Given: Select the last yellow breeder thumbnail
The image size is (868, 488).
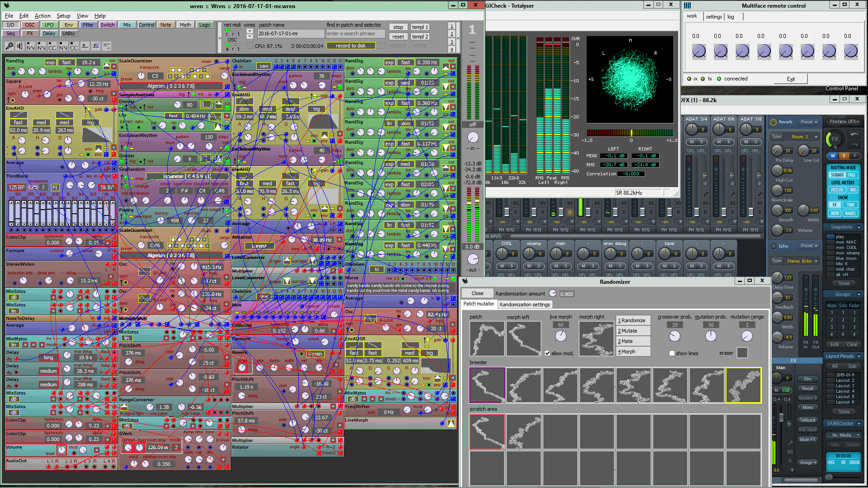Looking at the screenshot, I should click(743, 385).
